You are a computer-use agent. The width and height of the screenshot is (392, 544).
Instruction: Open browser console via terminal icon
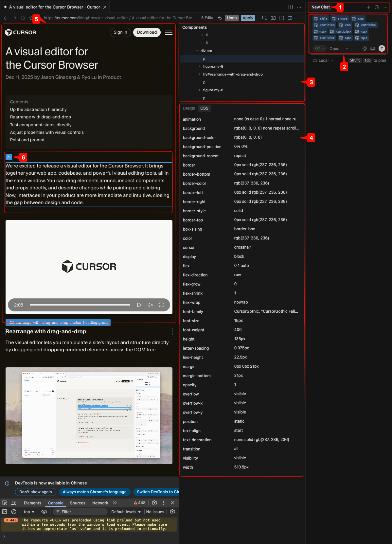(x=282, y=18)
